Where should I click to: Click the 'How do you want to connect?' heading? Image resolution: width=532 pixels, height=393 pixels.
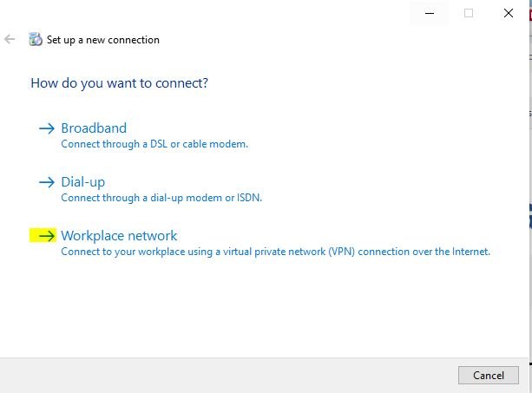119,83
